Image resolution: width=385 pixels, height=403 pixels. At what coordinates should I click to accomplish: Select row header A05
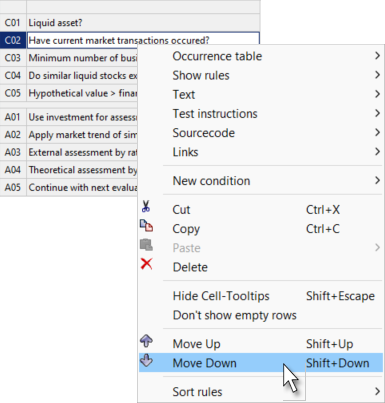pos(13,187)
